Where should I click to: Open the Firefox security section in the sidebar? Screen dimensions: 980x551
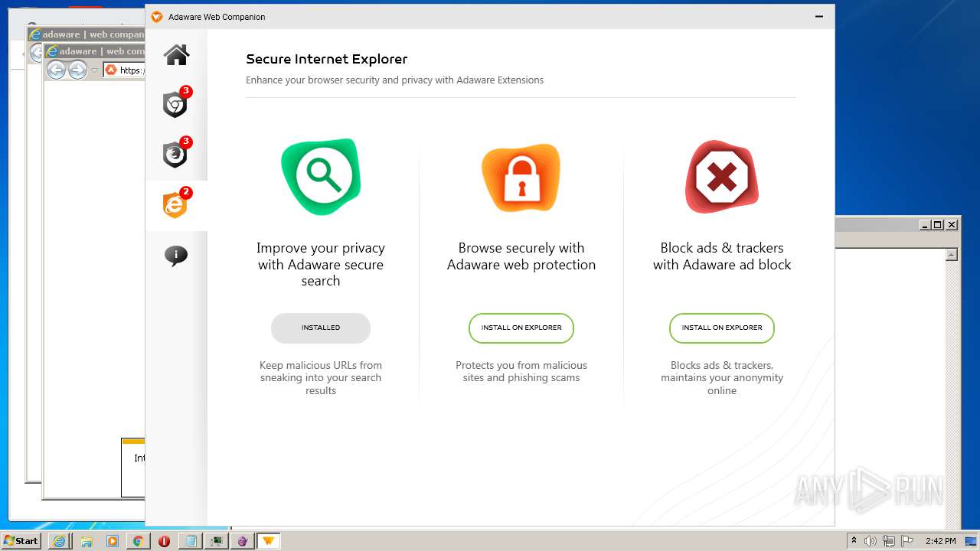click(176, 155)
